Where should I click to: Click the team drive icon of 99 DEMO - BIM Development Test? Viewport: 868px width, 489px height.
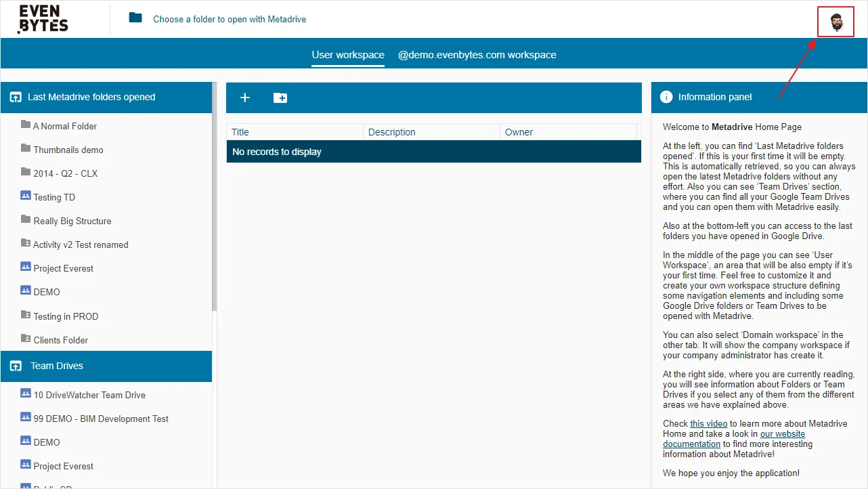point(26,417)
